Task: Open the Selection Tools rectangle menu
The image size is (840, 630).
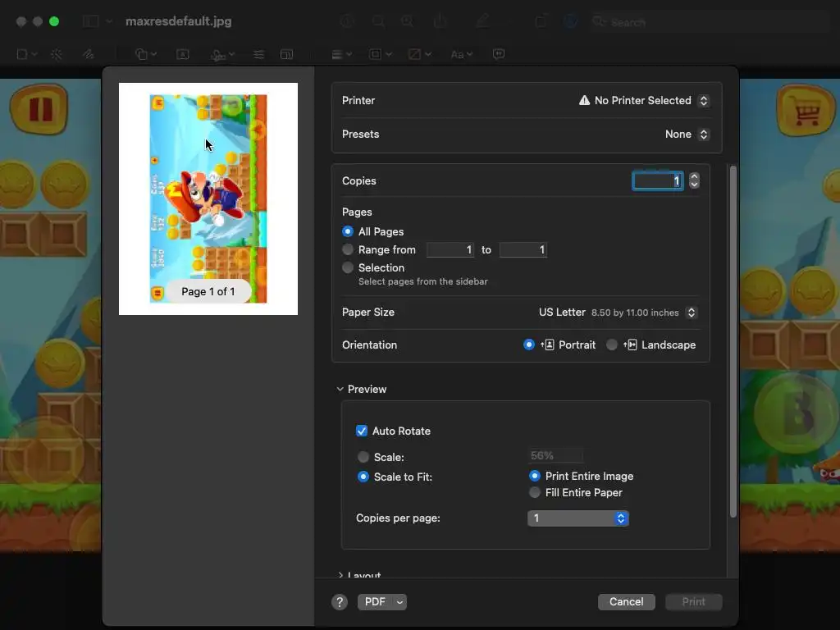Action: [26, 54]
